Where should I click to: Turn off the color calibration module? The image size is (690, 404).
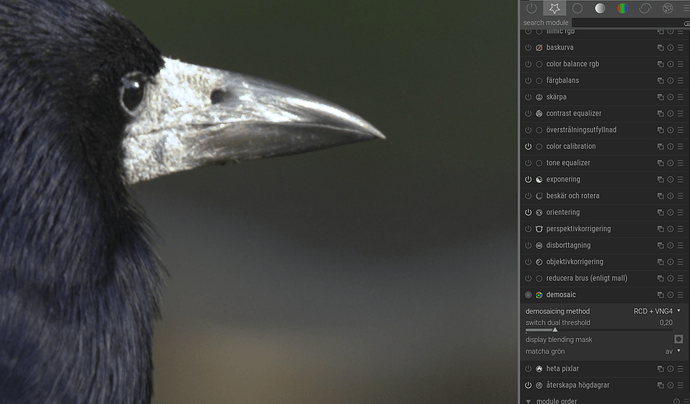point(528,146)
